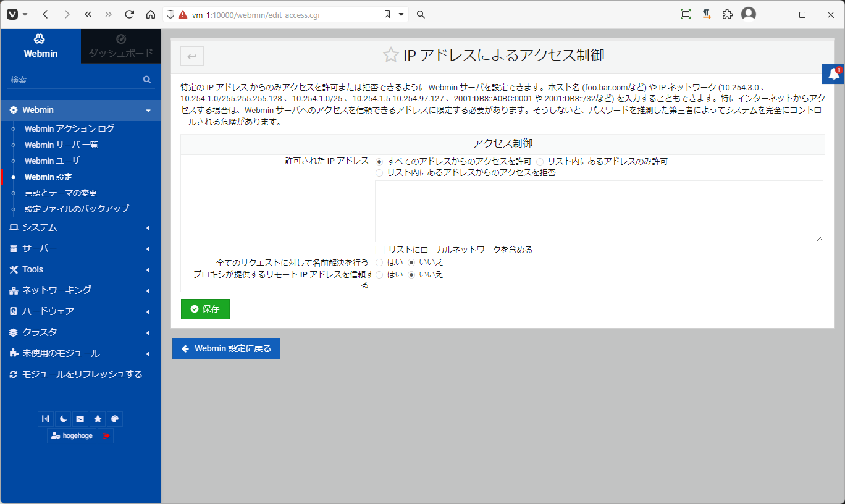
Task: Click the sidebar search magnifier icon
Action: (147, 80)
